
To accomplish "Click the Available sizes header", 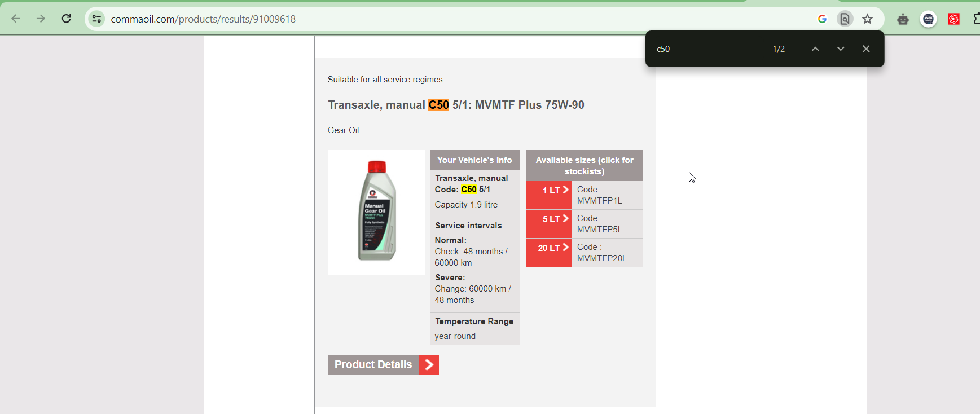I will click(x=585, y=166).
